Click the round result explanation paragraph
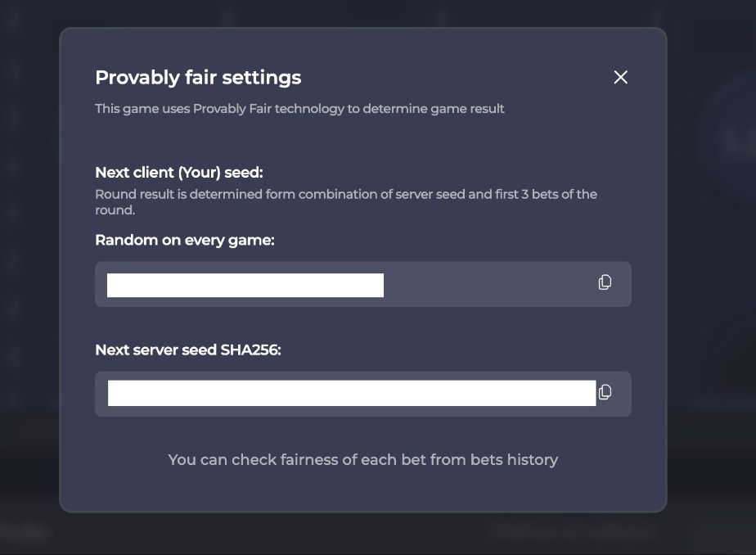The height and width of the screenshot is (555, 756). tap(345, 201)
